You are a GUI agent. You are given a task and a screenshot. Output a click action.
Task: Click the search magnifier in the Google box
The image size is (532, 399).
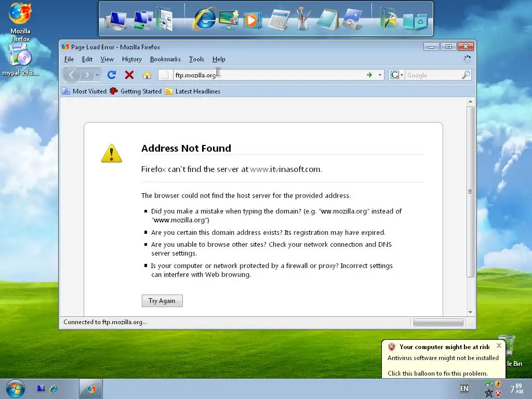point(466,75)
